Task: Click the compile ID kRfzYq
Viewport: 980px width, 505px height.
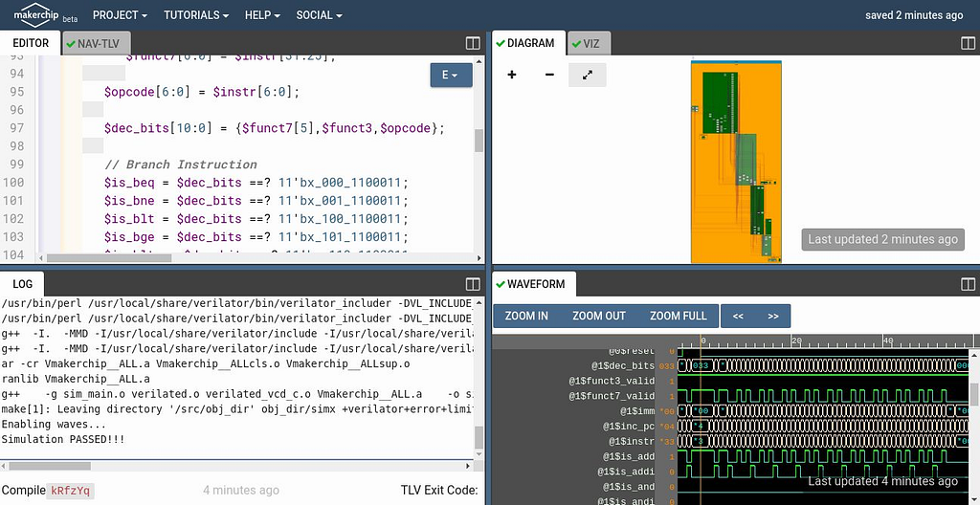Action: click(x=70, y=491)
